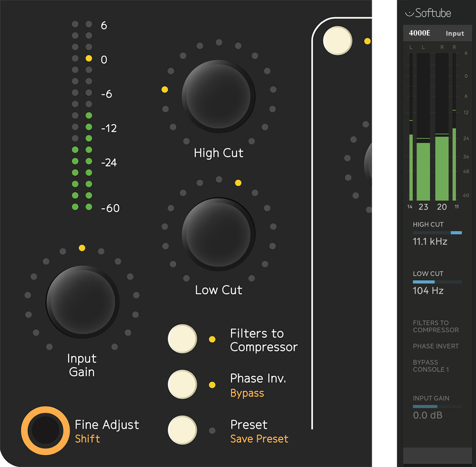Screen dimensions: 476x467
Task: Toggle the Phase Inv. button
Action: [182, 384]
